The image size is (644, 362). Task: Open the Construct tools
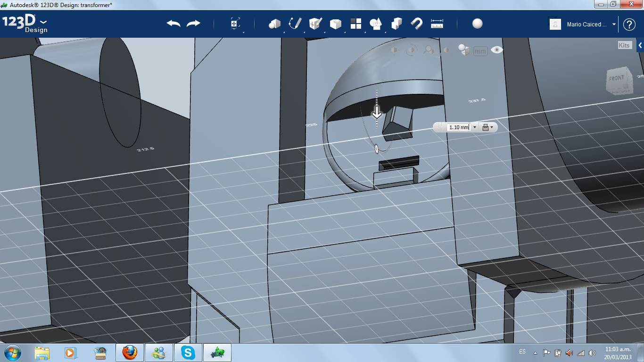(x=315, y=24)
